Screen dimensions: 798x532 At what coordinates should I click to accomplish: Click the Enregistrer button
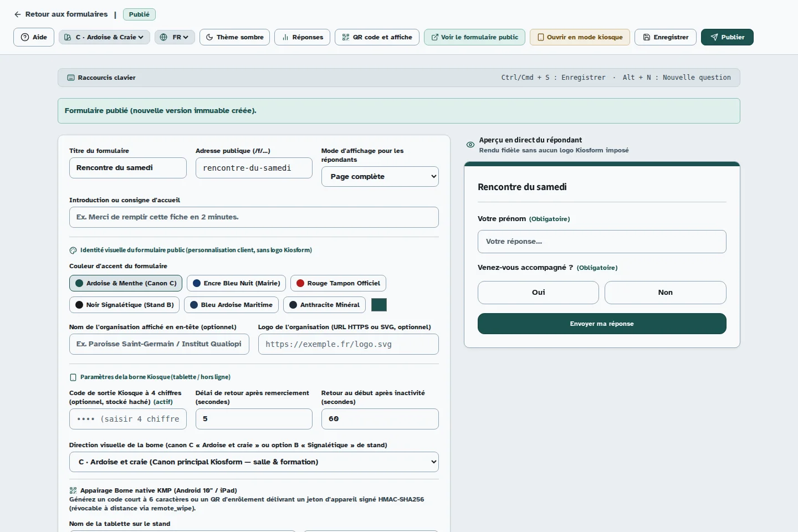[666, 37]
